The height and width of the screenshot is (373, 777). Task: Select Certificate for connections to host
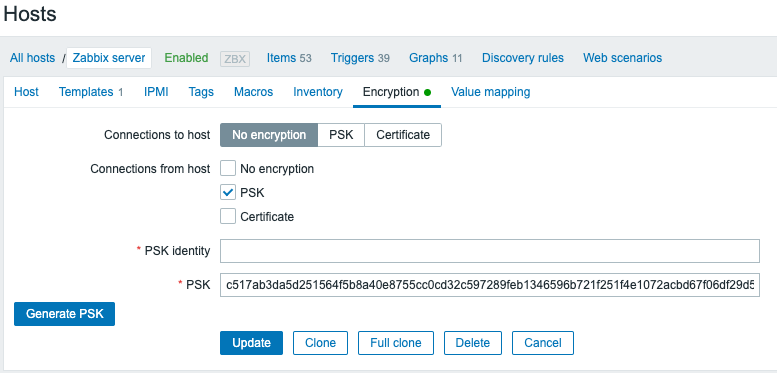[x=403, y=135]
